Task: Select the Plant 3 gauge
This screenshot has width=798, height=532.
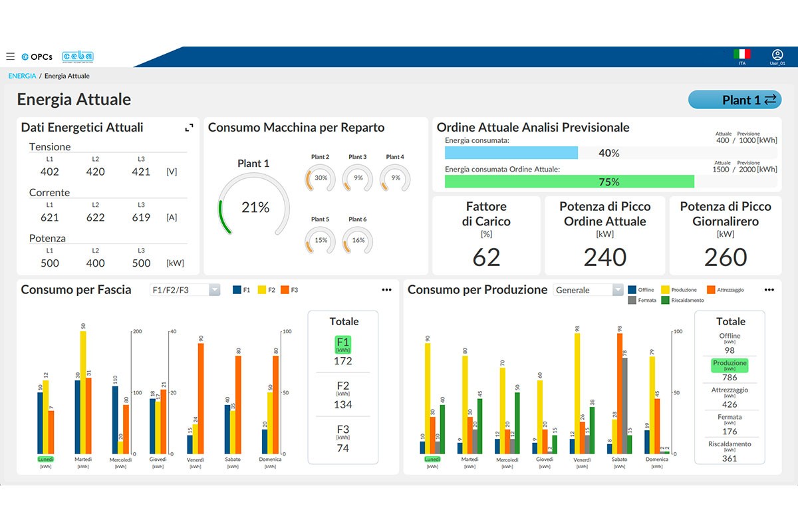Action: click(358, 178)
